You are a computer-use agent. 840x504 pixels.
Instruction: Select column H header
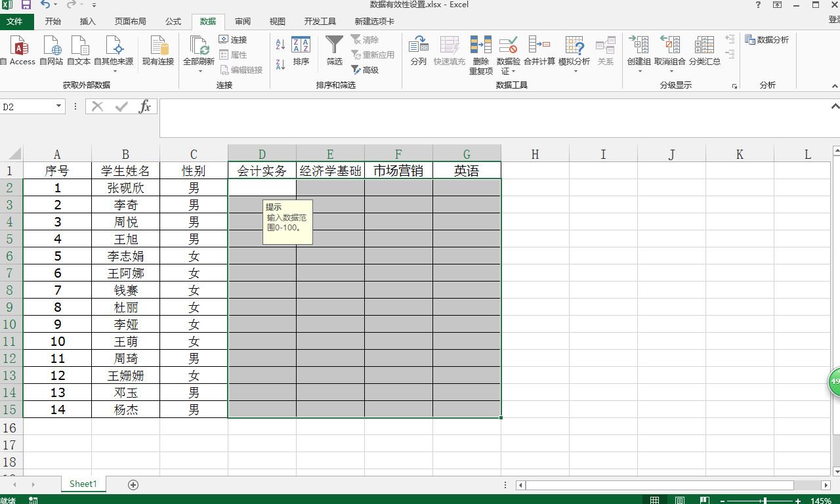point(535,154)
